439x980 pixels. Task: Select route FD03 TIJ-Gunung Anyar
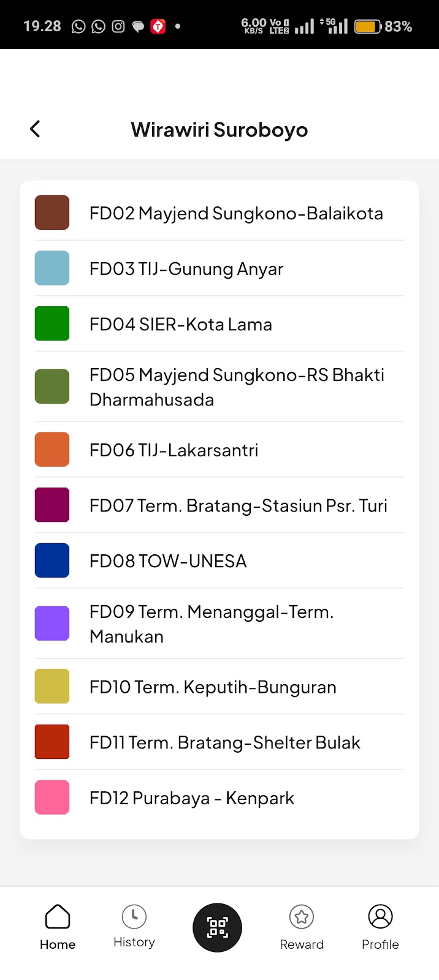click(x=186, y=269)
